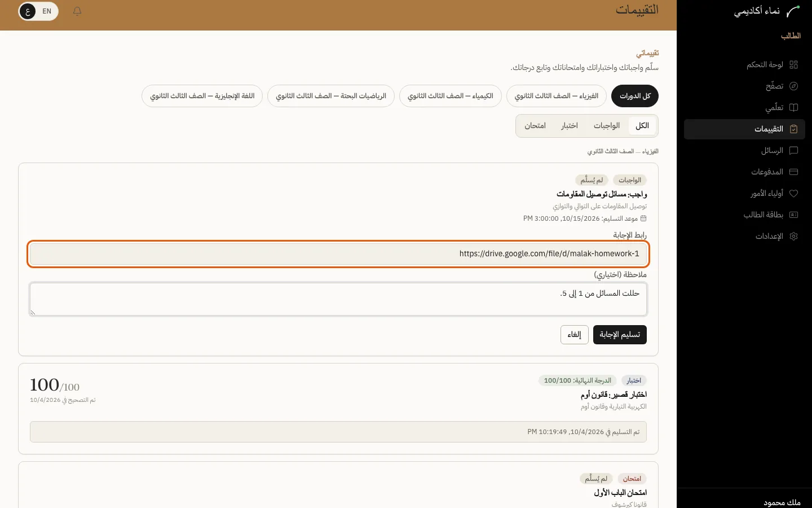This screenshot has height=508, width=812.
Task: Click the الدرجة النهائية: 100/100 badge
Action: tap(577, 381)
